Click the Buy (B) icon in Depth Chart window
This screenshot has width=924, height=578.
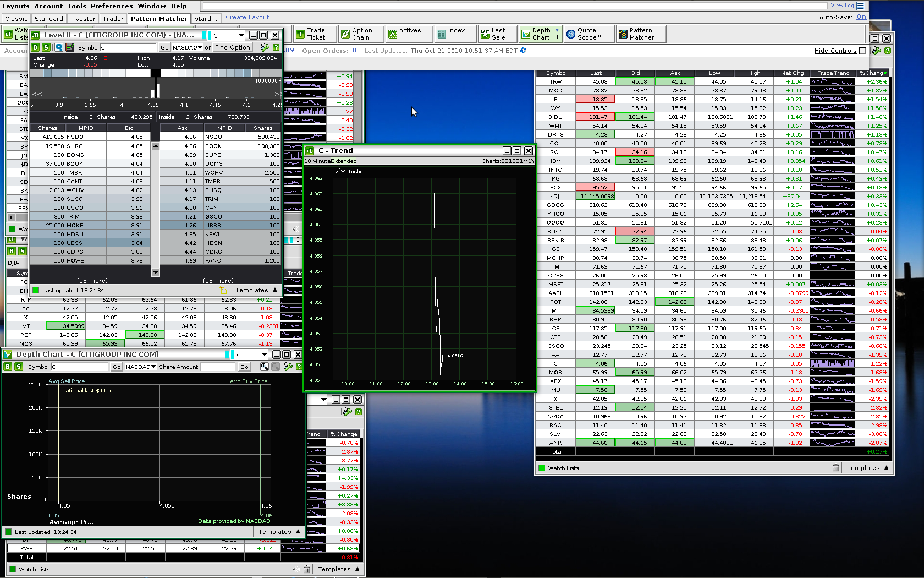pyautogui.click(x=8, y=367)
